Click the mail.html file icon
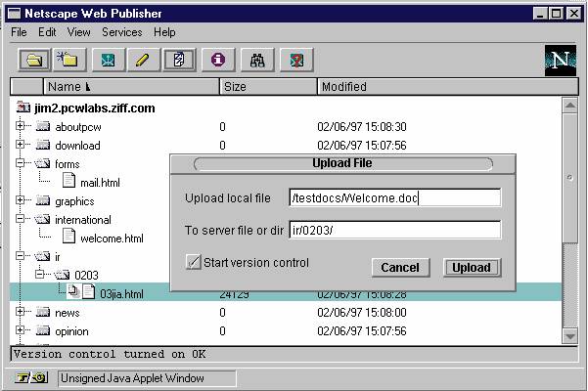Screen dimensions: 588x391 pyautogui.click(x=68, y=181)
